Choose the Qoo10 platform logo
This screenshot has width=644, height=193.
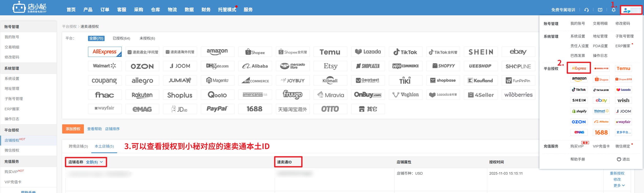click(217, 95)
